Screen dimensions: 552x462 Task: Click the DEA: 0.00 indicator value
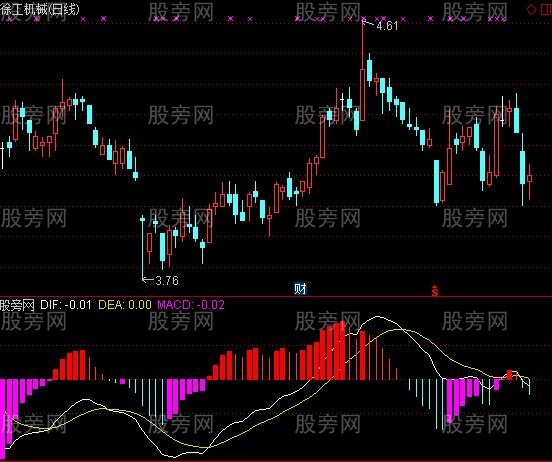[125, 305]
